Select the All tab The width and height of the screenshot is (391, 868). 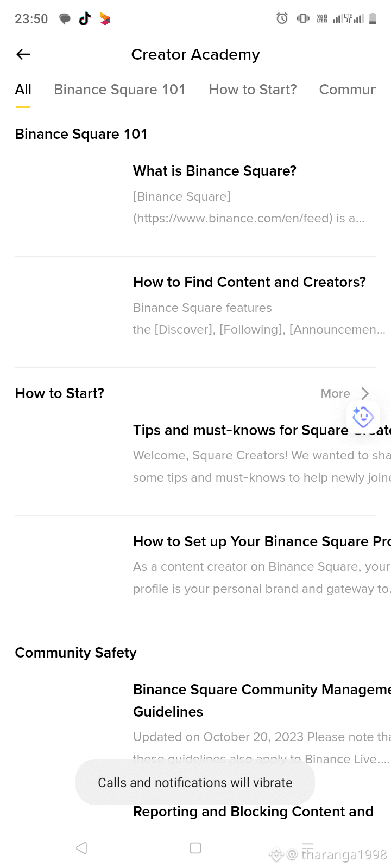(x=23, y=90)
